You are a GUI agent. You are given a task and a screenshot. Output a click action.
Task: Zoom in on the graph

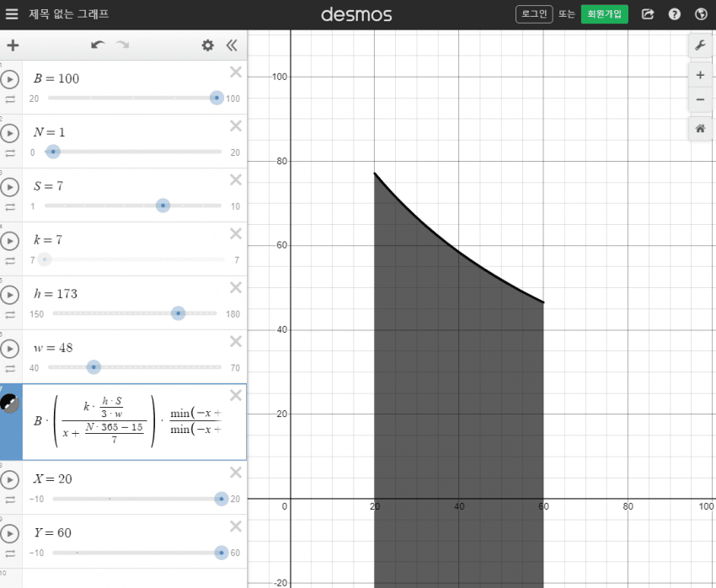[x=700, y=75]
